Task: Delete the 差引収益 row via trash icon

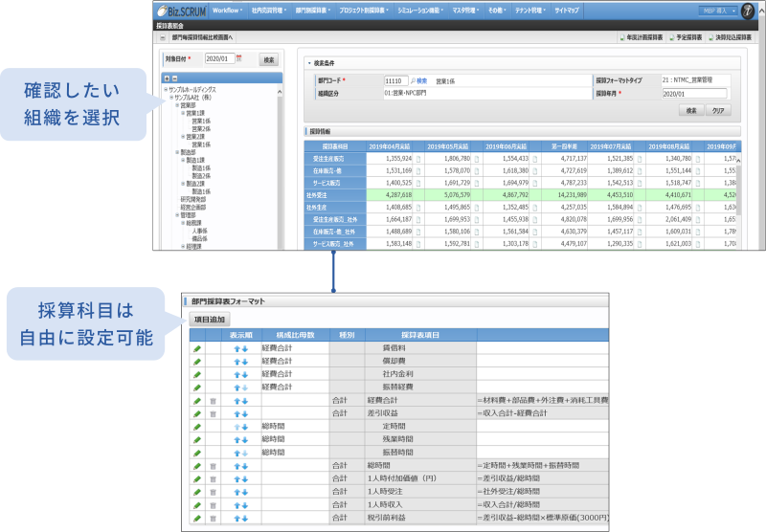Action: point(214,413)
